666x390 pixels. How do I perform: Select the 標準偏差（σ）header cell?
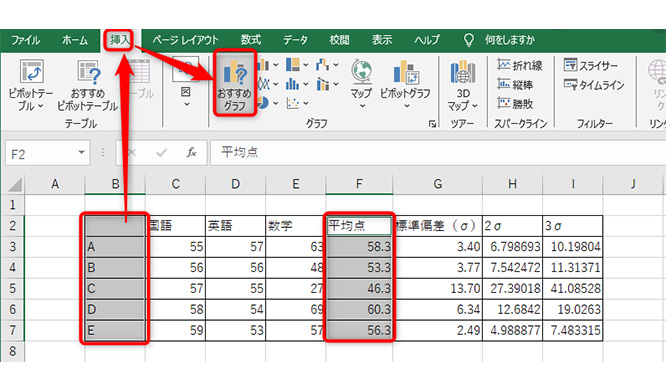click(x=438, y=226)
